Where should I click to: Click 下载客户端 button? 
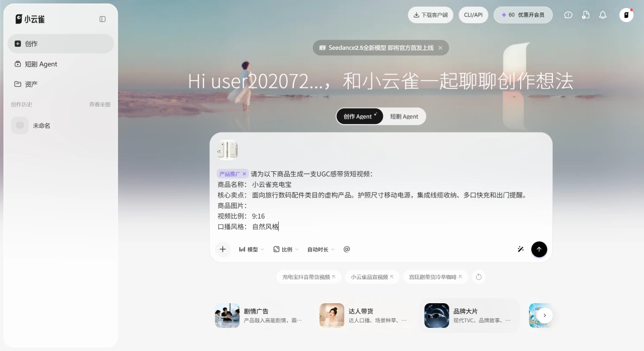[x=431, y=15]
